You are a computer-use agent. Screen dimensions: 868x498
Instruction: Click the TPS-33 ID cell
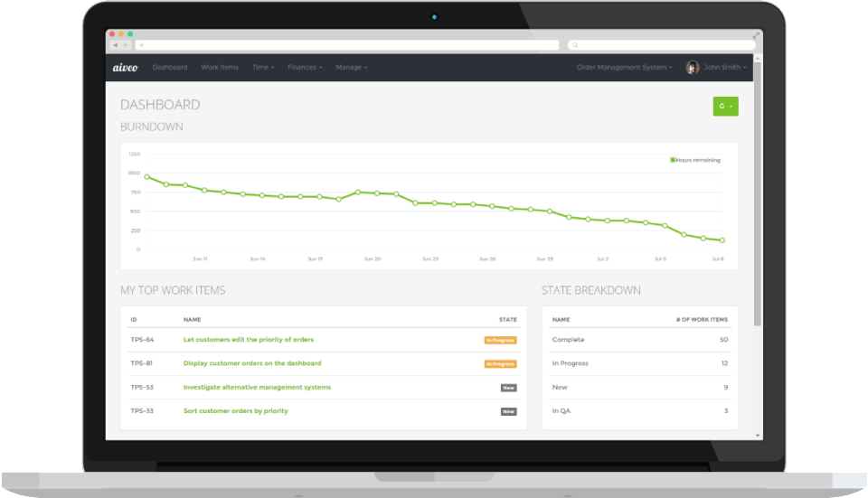click(x=142, y=411)
